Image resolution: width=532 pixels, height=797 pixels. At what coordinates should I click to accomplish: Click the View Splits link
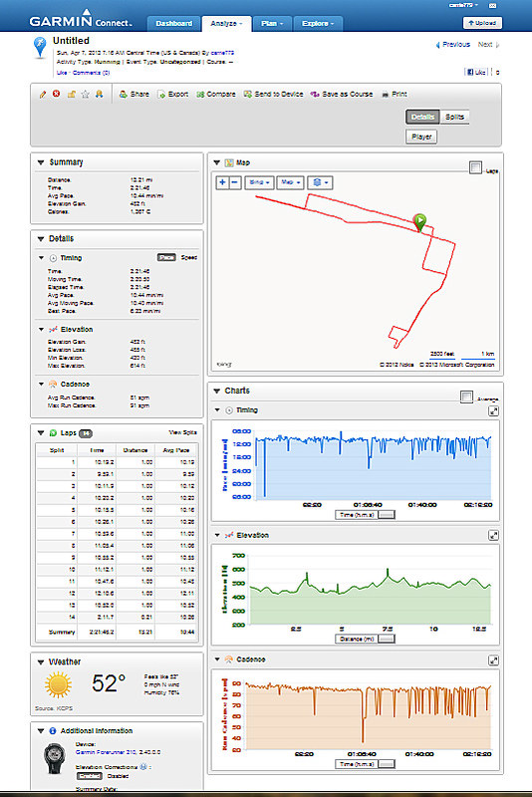point(182,432)
